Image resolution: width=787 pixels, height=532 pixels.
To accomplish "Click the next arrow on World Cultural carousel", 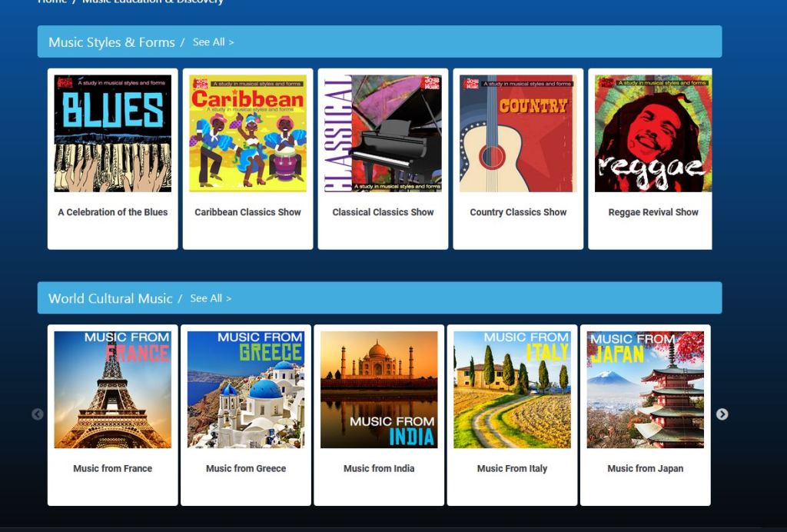I will tap(722, 414).
